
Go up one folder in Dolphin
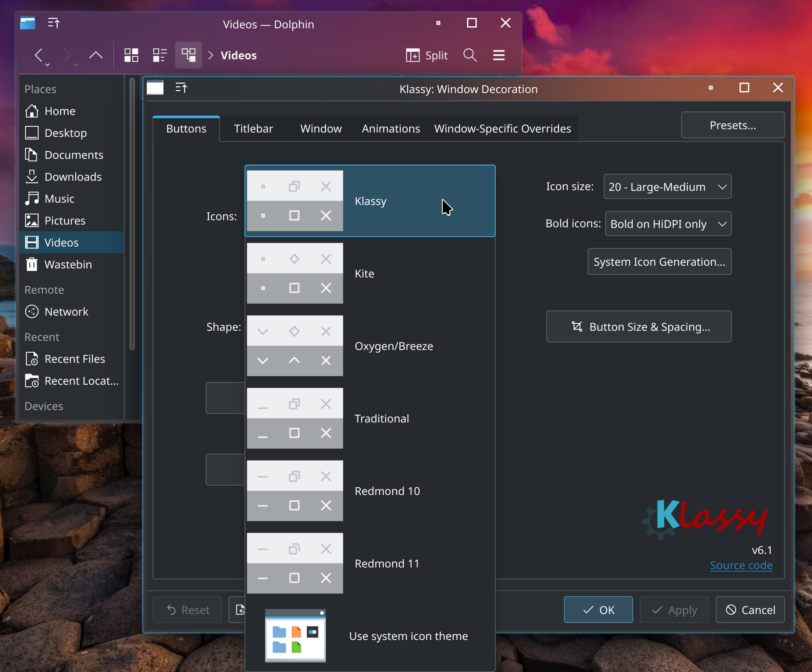(96, 55)
